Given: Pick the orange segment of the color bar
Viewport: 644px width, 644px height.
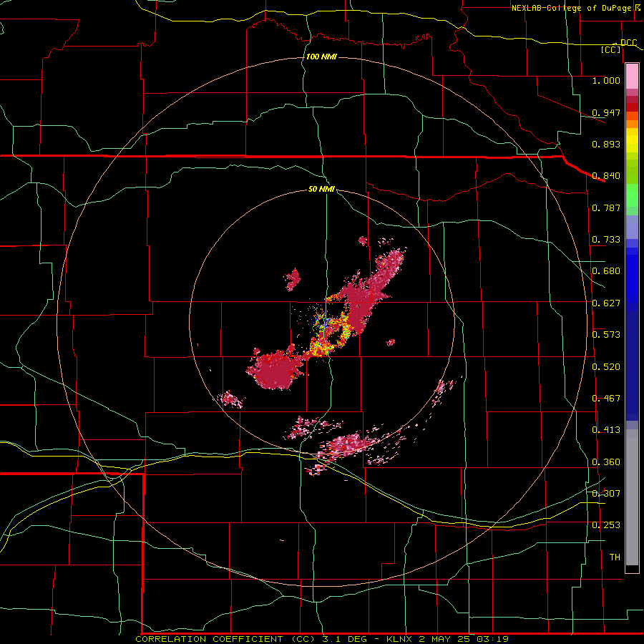Looking at the screenshot, I should coord(632,124).
